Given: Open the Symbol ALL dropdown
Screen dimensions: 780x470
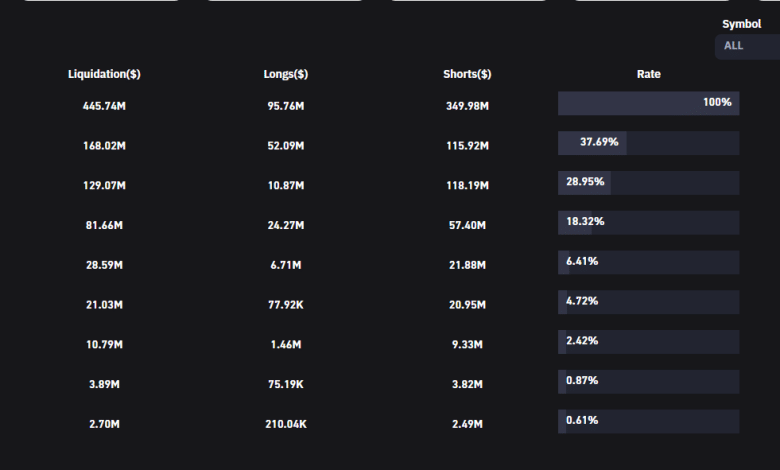Looking at the screenshot, I should point(746,46).
